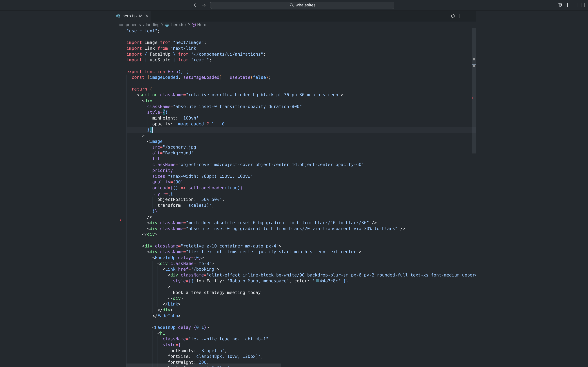The image size is (588, 367).
Task: Go back with the left arrow
Action: tap(196, 5)
